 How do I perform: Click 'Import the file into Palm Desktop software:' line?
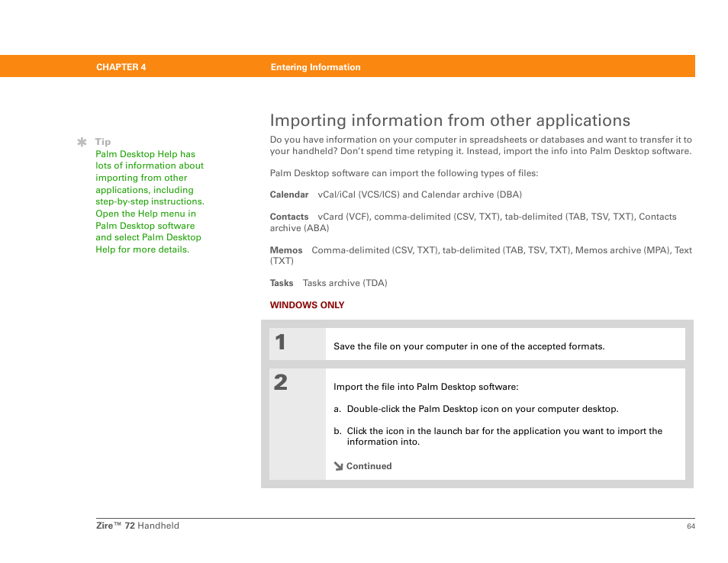point(426,387)
